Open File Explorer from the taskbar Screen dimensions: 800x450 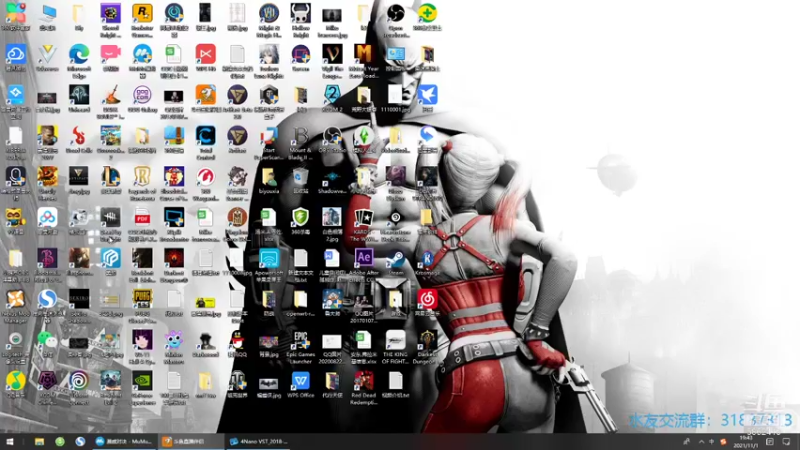[x=39, y=441]
